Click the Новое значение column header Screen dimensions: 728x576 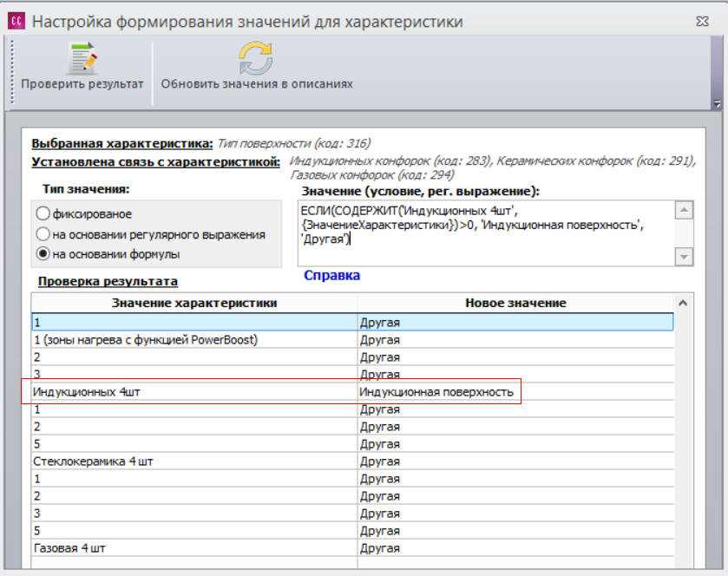515,303
